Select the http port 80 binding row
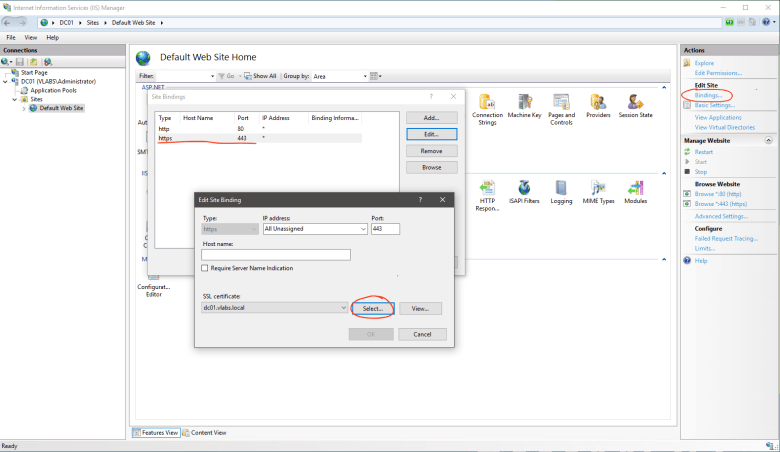The height and width of the screenshot is (452, 780). 260,129
